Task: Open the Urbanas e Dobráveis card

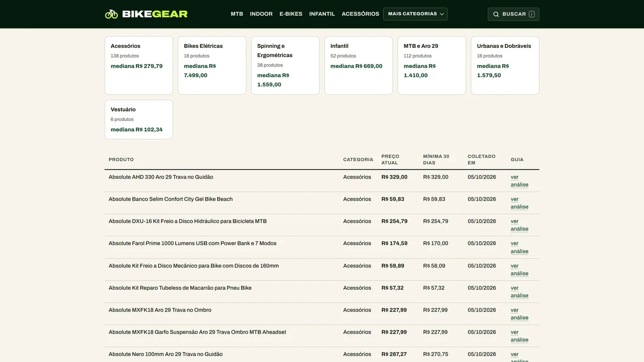Action: (x=505, y=66)
